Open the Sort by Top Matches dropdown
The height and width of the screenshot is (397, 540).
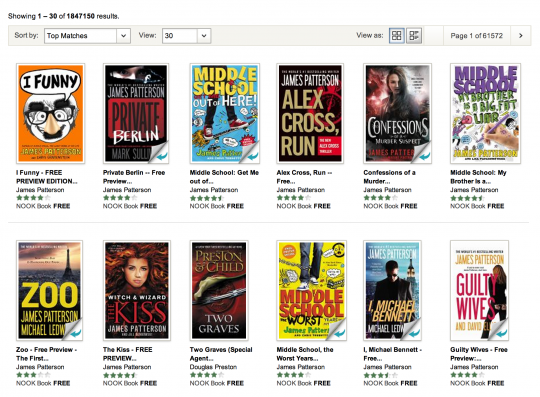coord(87,35)
